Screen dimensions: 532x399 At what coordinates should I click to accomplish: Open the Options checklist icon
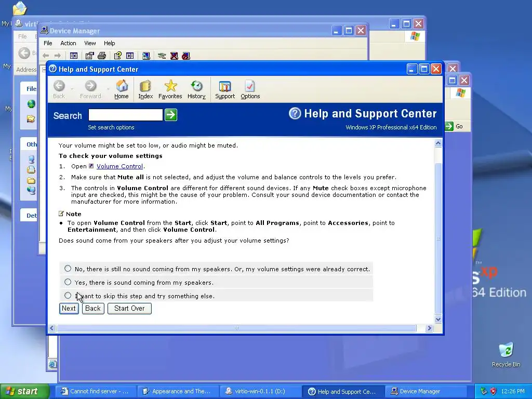[x=250, y=89]
